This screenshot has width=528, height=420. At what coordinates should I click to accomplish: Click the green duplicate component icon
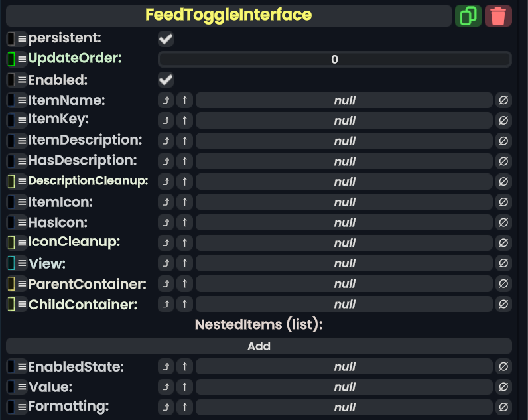(468, 15)
